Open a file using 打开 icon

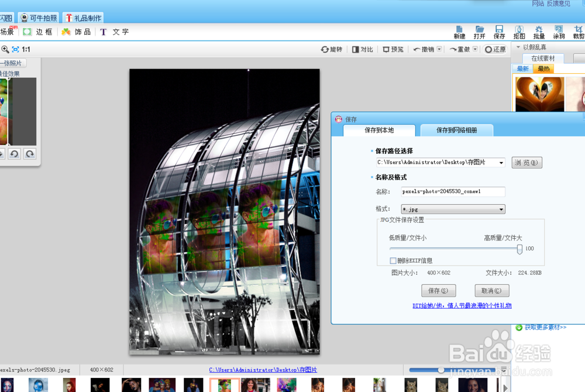(479, 31)
